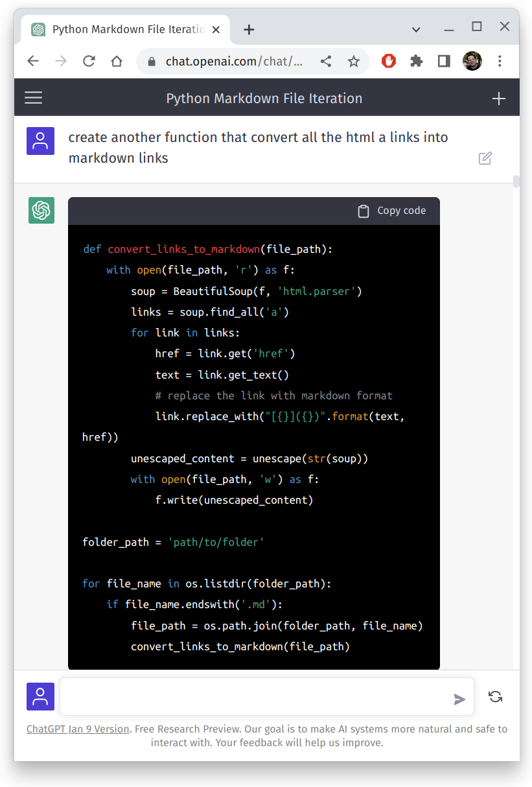The image size is (532, 787).
Task: Open a new browser tab
Action: (x=249, y=29)
